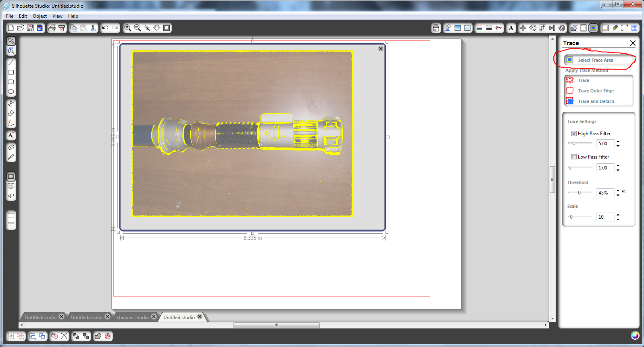This screenshot has width=644, height=347.
Task: Choose the Draw a Polygon tool
Action: point(11,104)
